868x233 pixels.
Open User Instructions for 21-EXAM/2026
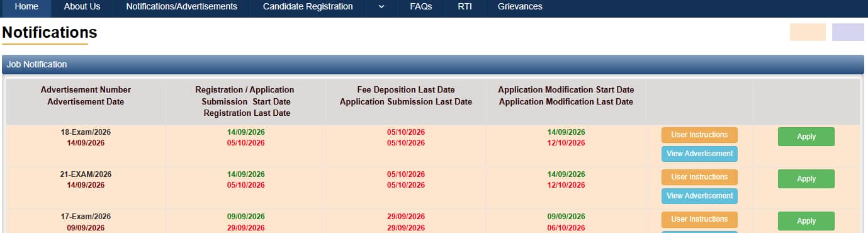(x=699, y=177)
